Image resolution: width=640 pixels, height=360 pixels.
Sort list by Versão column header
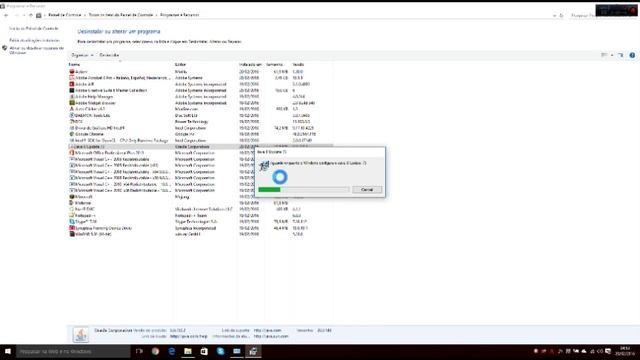pyautogui.click(x=298, y=64)
